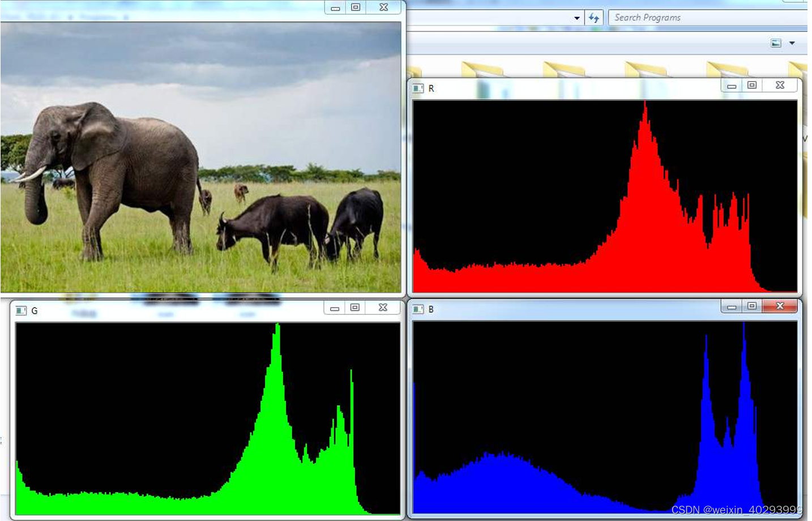Click the Search Programs input field
The image size is (812, 521).
[708, 18]
